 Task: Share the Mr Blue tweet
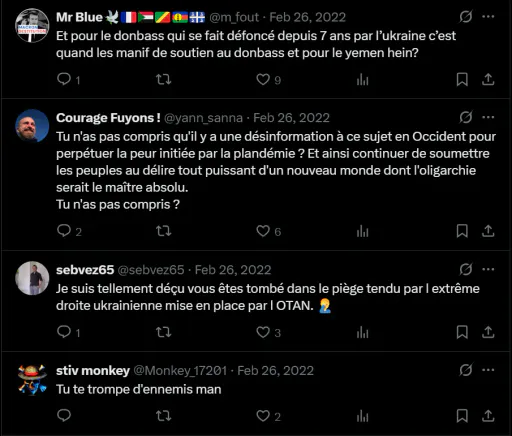point(488,80)
